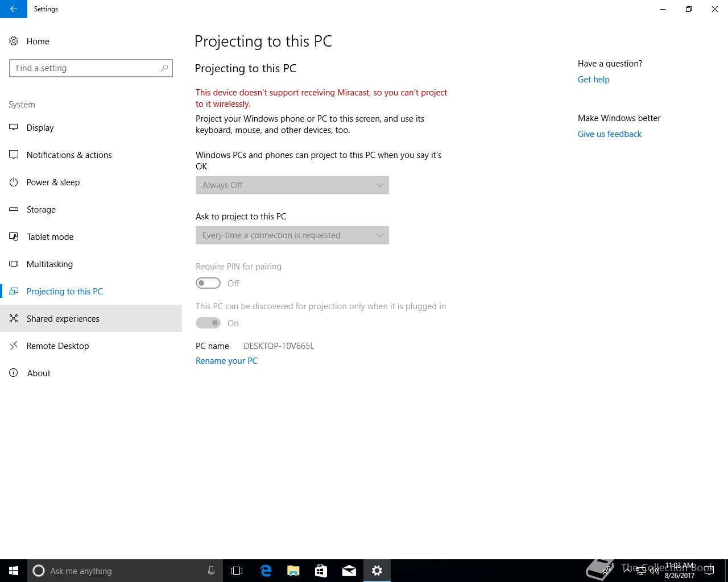Open the People icon in the system tray
The width and height of the screenshot is (728, 582).
tap(607, 570)
